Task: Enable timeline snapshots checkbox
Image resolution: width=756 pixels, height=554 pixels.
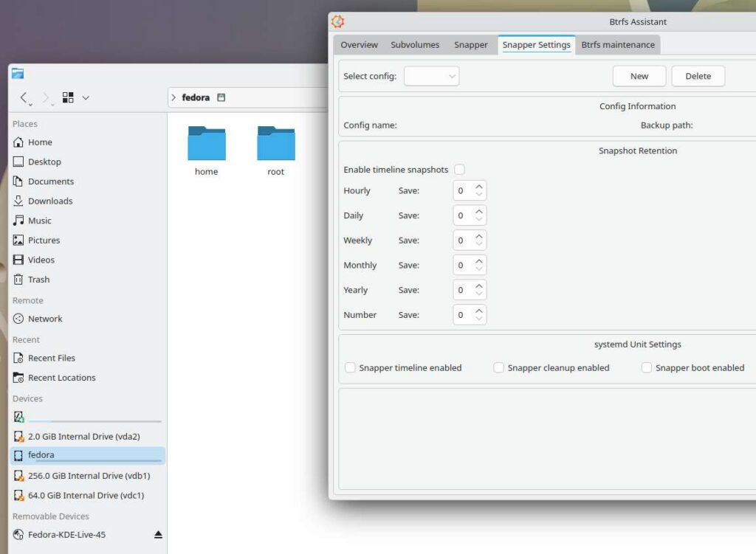Action: click(459, 170)
